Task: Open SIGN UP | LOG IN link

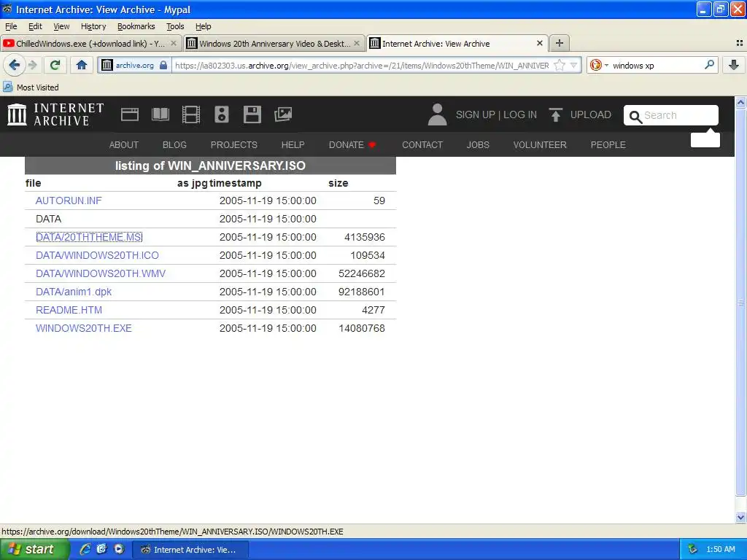Action: click(x=496, y=114)
